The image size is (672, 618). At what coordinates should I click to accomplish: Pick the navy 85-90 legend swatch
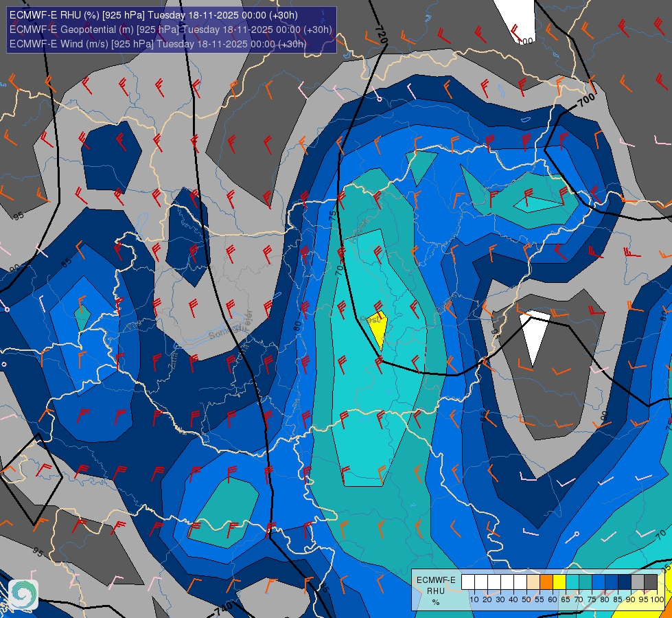coord(625,582)
